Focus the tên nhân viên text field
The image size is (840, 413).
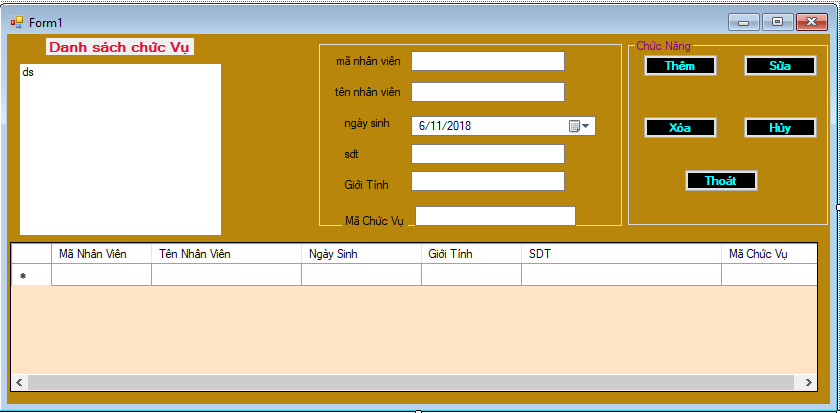click(488, 92)
